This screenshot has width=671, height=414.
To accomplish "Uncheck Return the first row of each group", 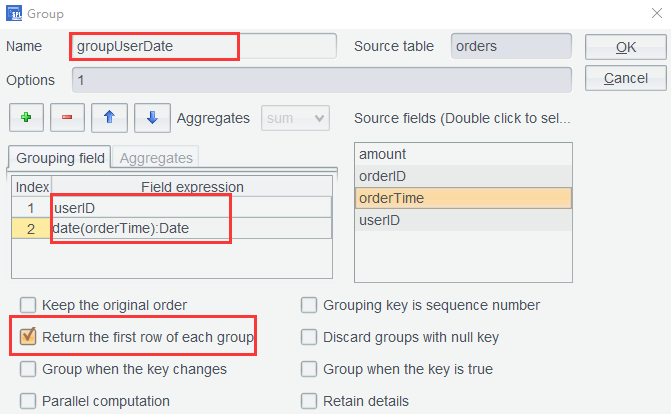I will (x=28, y=337).
